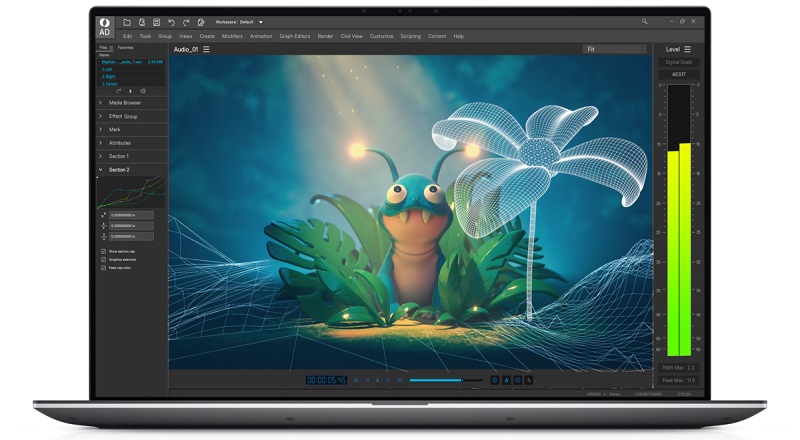Undo the last action
Image resolution: width=800 pixels, height=440 pixels.
point(171,22)
